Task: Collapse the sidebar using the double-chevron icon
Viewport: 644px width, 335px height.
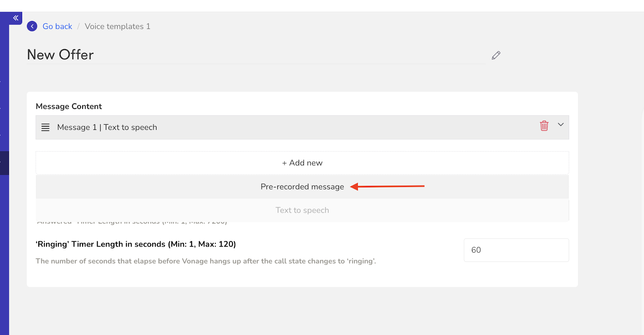Action: click(x=15, y=18)
